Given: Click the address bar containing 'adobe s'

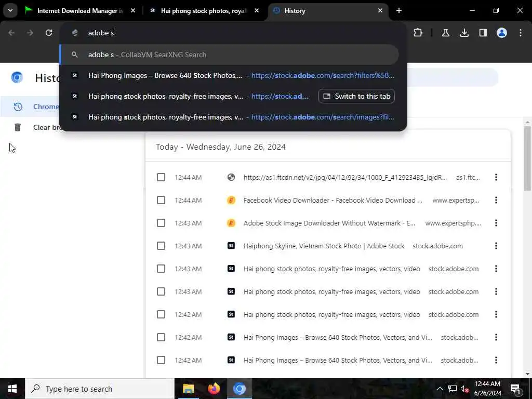Looking at the screenshot, I should [x=233, y=33].
